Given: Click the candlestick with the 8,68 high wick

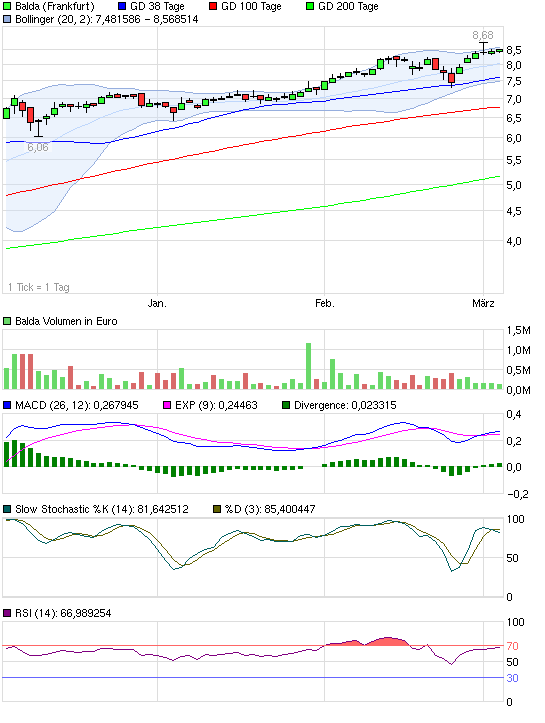Looking at the screenshot, I should click(x=483, y=48).
